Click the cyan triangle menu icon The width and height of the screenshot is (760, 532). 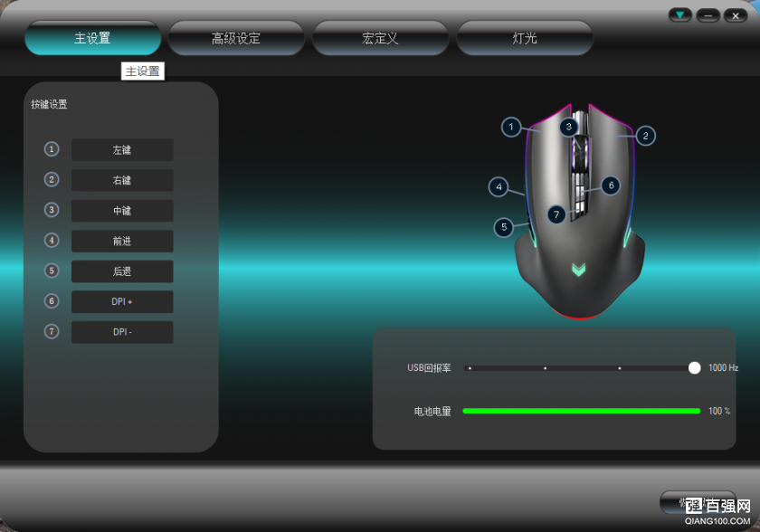tap(679, 15)
